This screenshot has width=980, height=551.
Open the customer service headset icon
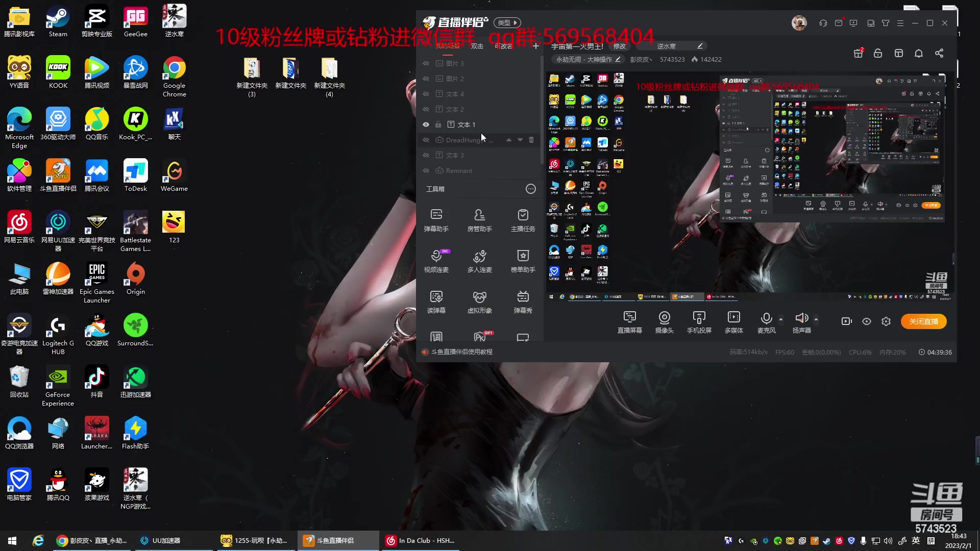823,23
